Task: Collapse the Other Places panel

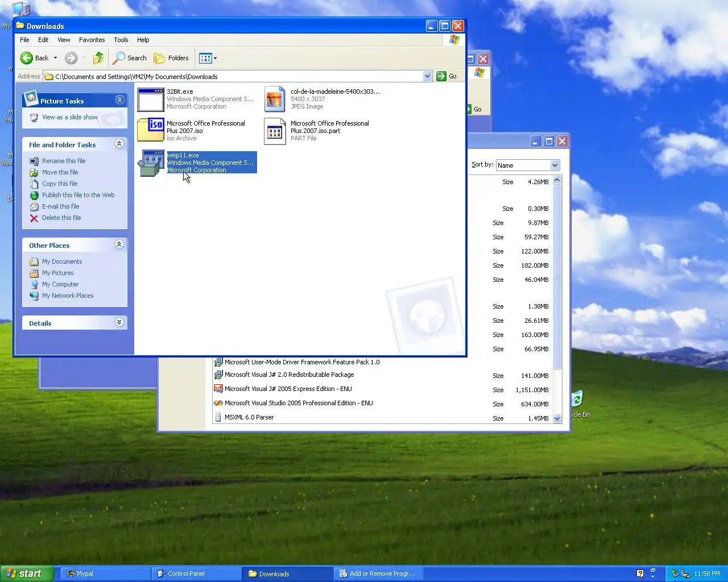Action: 119,244
